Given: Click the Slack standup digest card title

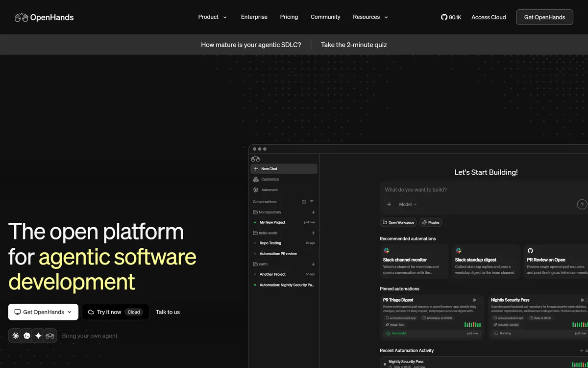Looking at the screenshot, I should tap(476, 260).
